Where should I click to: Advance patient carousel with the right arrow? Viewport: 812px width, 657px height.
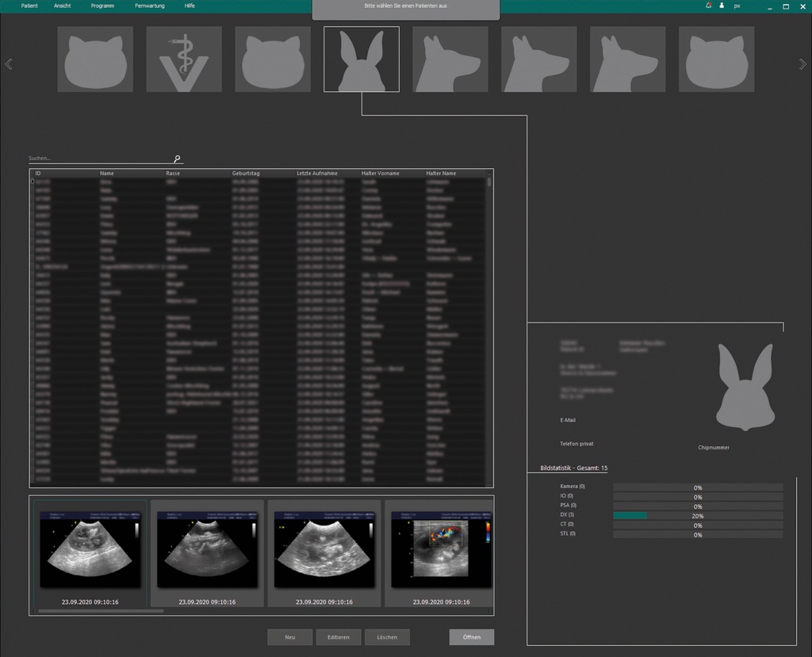pyautogui.click(x=802, y=64)
